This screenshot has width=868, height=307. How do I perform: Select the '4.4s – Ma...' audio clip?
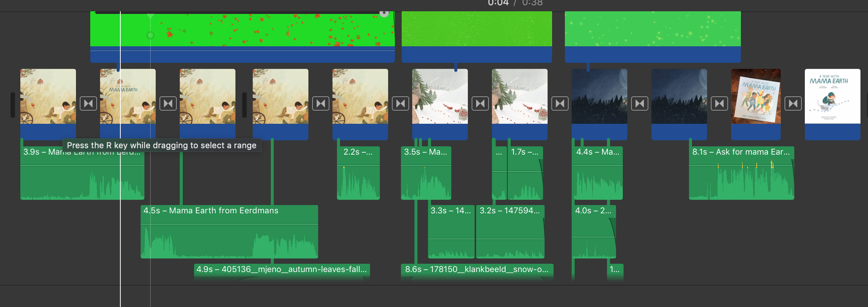598,173
